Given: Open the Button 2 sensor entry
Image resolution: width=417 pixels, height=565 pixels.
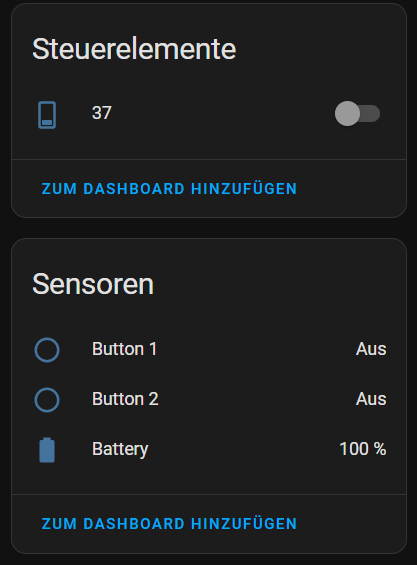Looking at the screenshot, I should click(210, 399).
